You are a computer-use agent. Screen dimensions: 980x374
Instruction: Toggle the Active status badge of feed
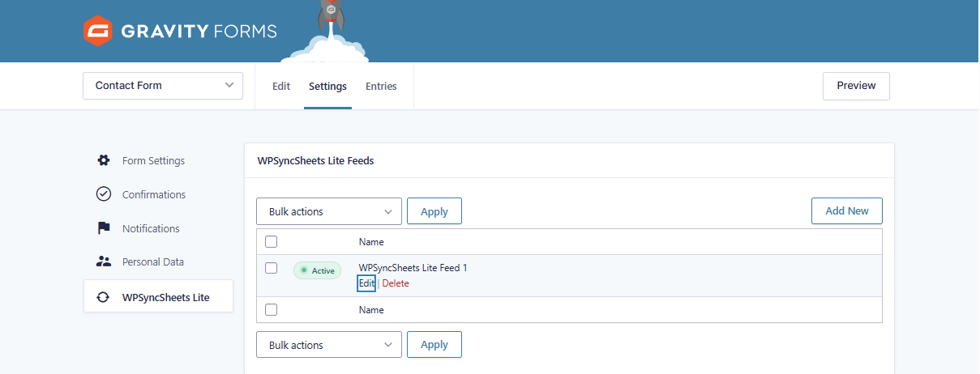318,270
